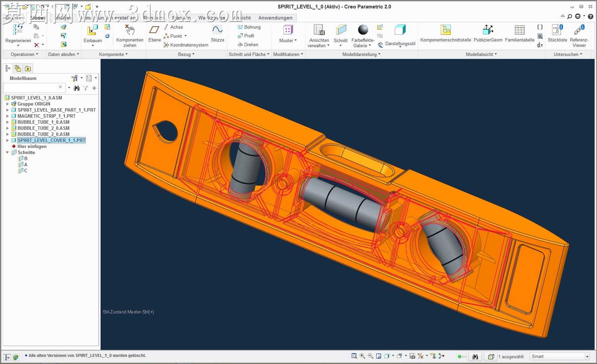Image resolution: width=597 pixels, height=364 pixels.
Task: Open the Familientabelle tool
Action: tap(519, 30)
